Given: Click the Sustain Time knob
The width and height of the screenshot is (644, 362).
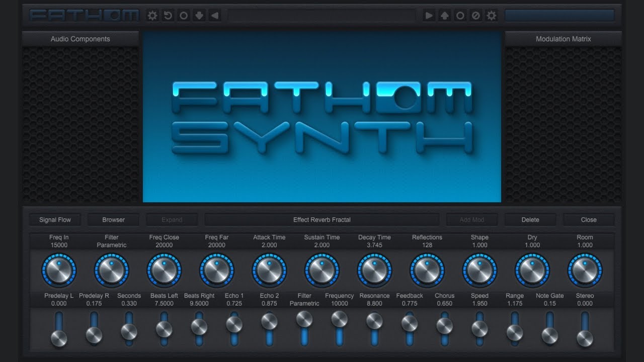Looking at the screenshot, I should (322, 270).
